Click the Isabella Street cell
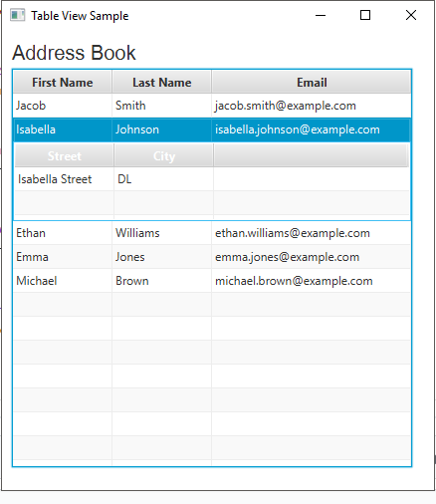 [x=65, y=179]
